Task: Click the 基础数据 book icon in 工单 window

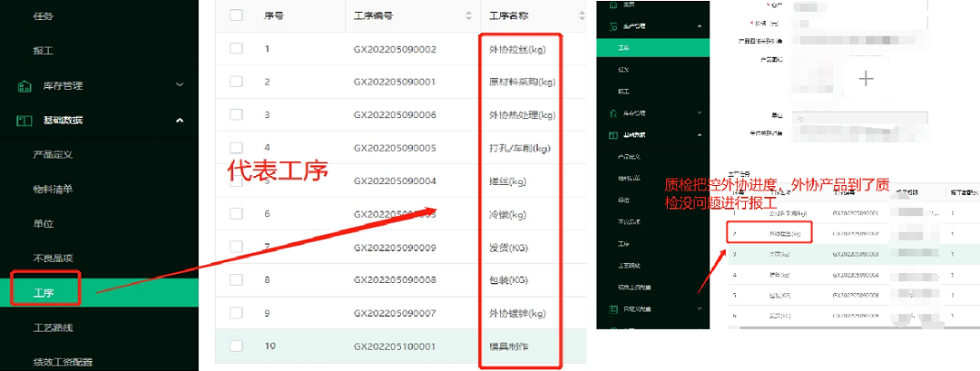Action: (x=612, y=135)
